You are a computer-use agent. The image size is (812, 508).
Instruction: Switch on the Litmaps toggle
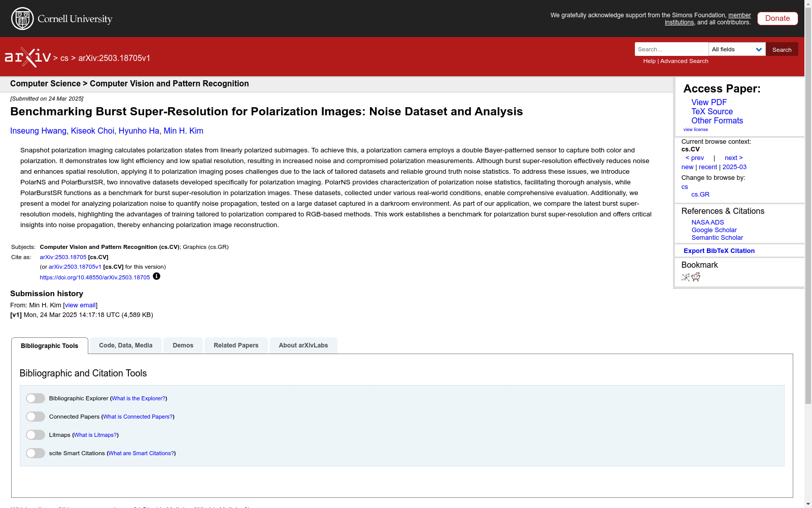(x=36, y=435)
